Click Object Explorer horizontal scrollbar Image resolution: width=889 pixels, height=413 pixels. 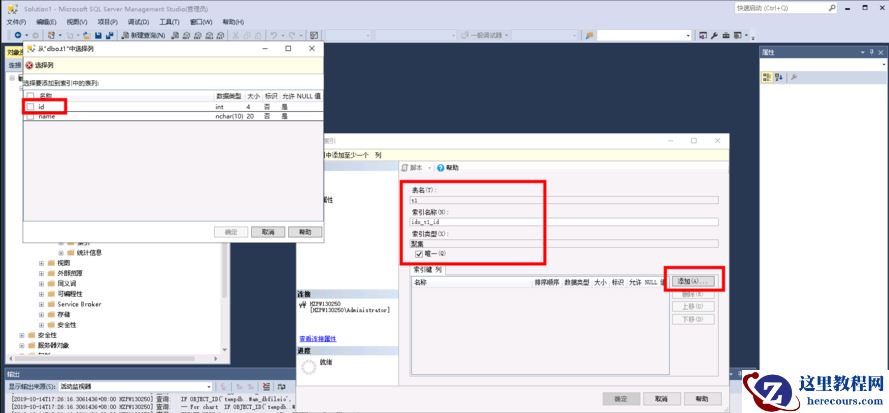113,359
